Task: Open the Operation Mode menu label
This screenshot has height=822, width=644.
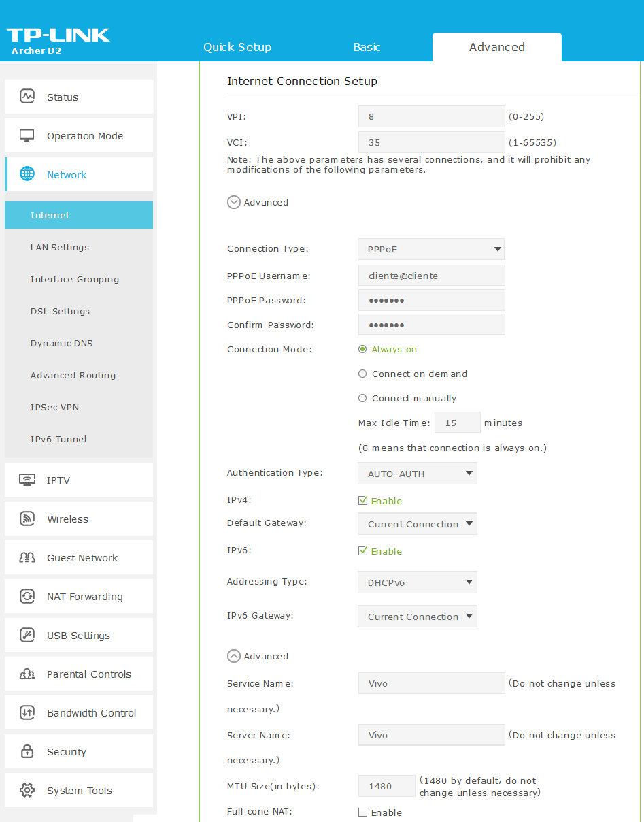Action: click(85, 136)
